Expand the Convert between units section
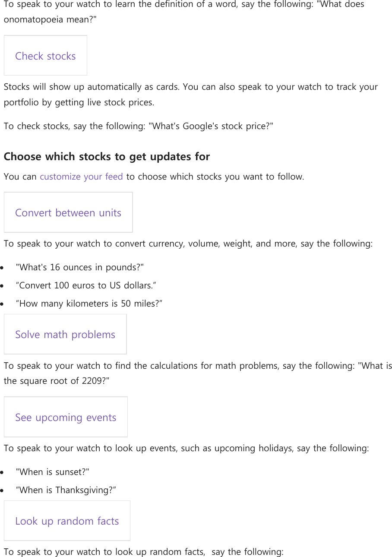The width and height of the screenshot is (392, 557). 68,213
